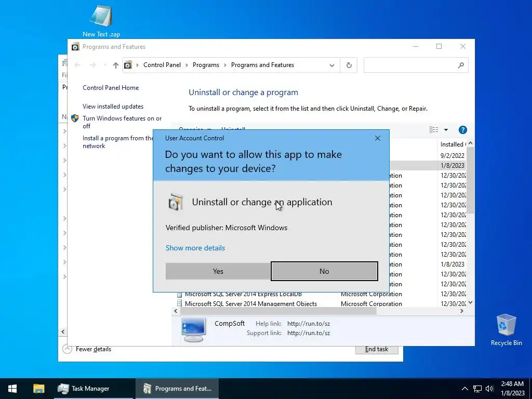Close the User Account Control dialog
This screenshot has width=532, height=399.
click(377, 138)
